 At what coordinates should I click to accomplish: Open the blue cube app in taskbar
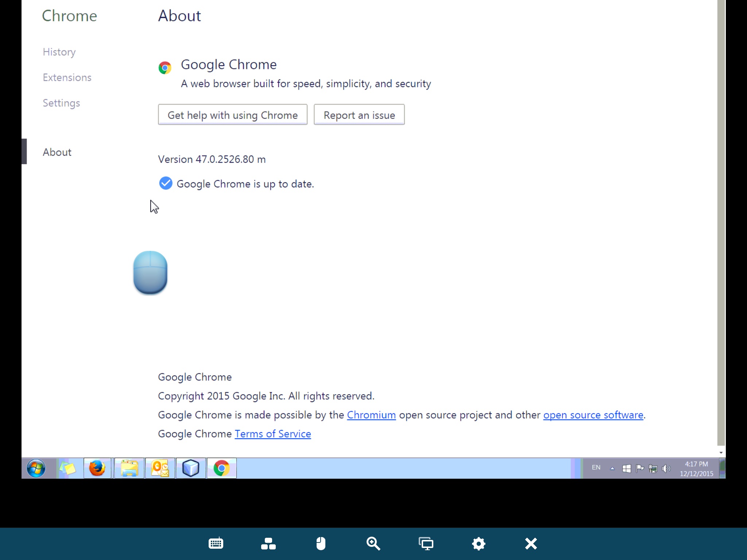191,468
